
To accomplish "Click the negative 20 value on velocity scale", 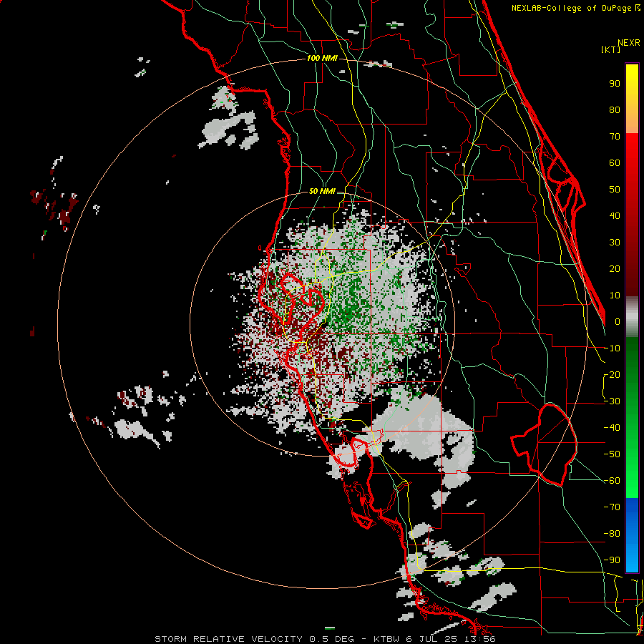I will pyautogui.click(x=612, y=374).
